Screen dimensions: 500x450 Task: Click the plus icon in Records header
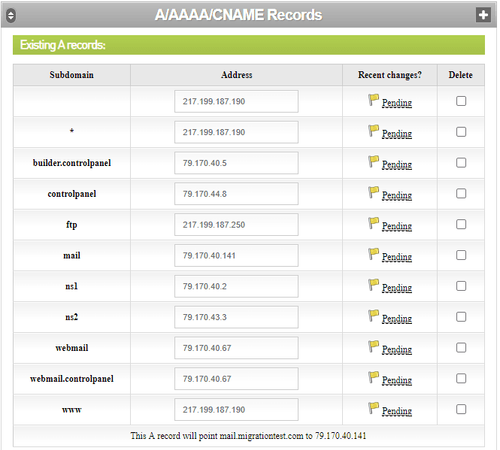(483, 15)
